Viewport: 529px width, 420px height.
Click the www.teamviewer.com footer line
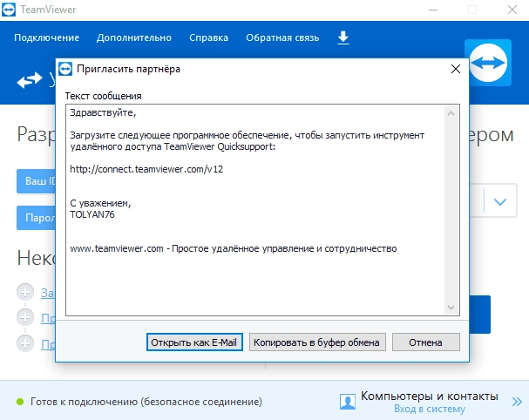pos(233,248)
